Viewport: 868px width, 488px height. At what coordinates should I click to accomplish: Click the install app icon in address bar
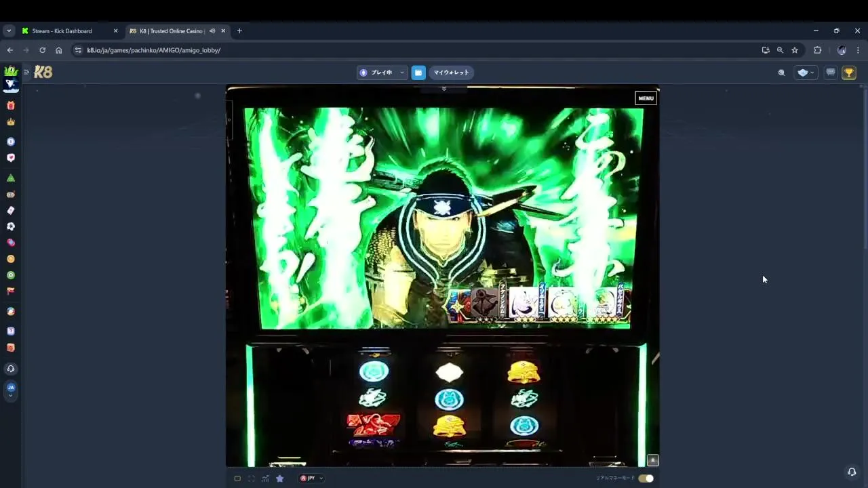pyautogui.click(x=766, y=50)
